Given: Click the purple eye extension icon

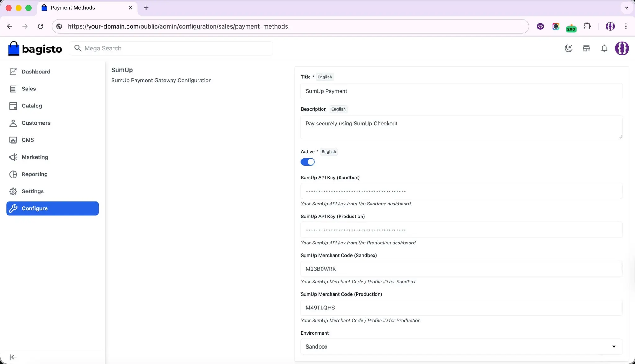Looking at the screenshot, I should 540,26.
